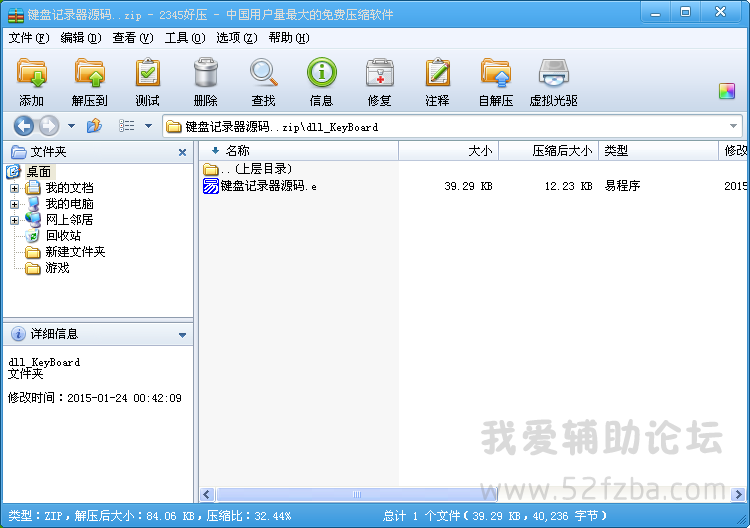Screen dimensions: 750x528
Task: Sort by the 类型 column header
Action: (658, 151)
